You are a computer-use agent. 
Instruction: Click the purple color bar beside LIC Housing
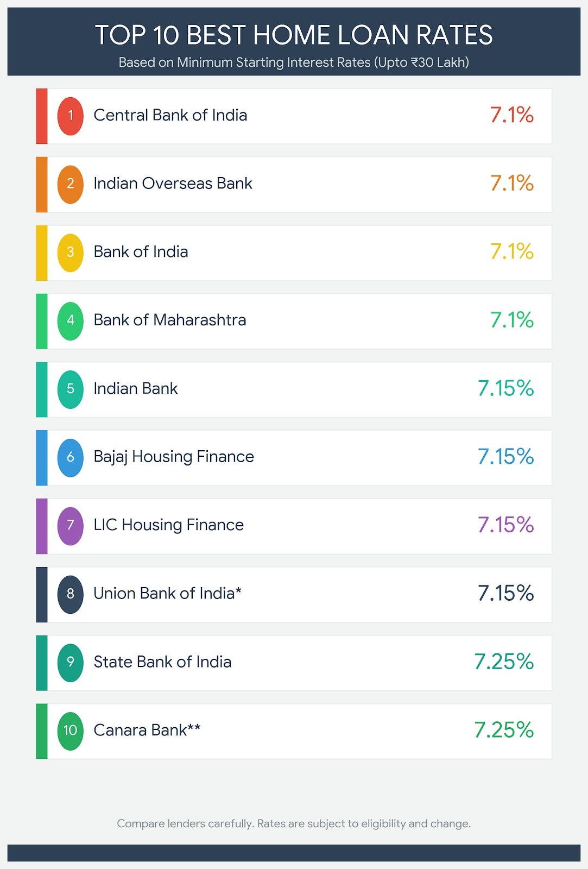(42, 526)
